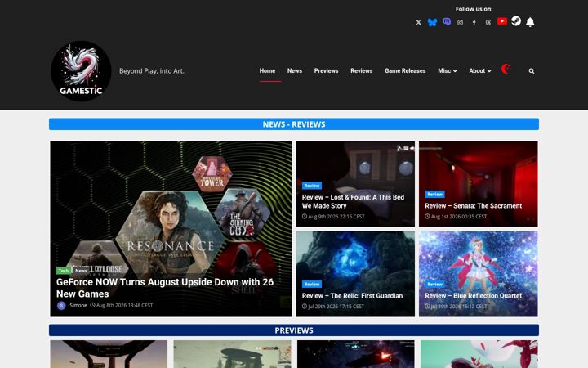Open the News menu item
This screenshot has height=368, width=588.
tap(295, 70)
